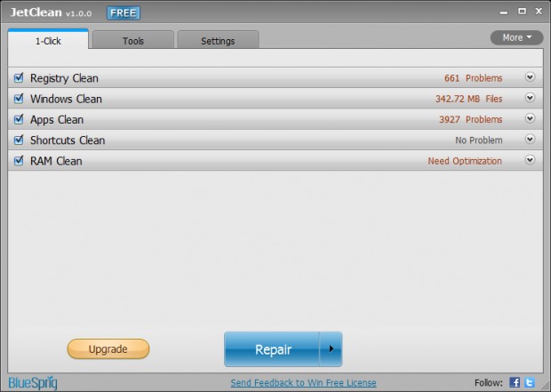
Task: Toggle the Apps Clean checkbox
Action: [19, 119]
